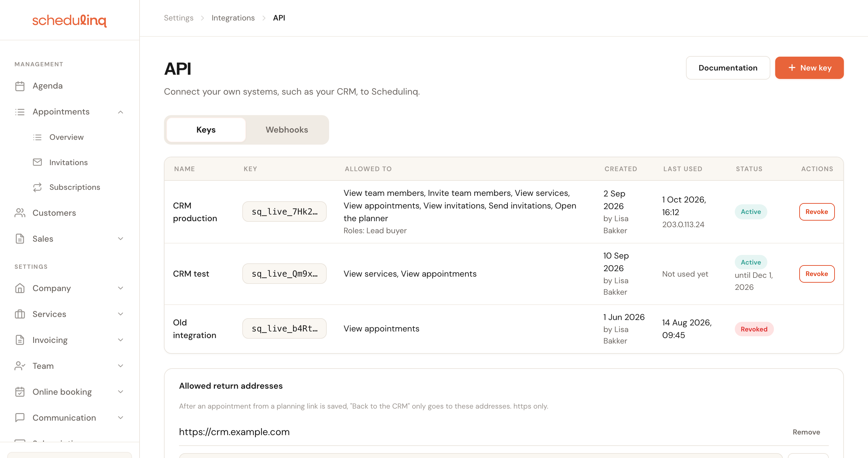Screen dimensions: 868x458
Task: Click the Appointments list icon
Action: pos(20,112)
